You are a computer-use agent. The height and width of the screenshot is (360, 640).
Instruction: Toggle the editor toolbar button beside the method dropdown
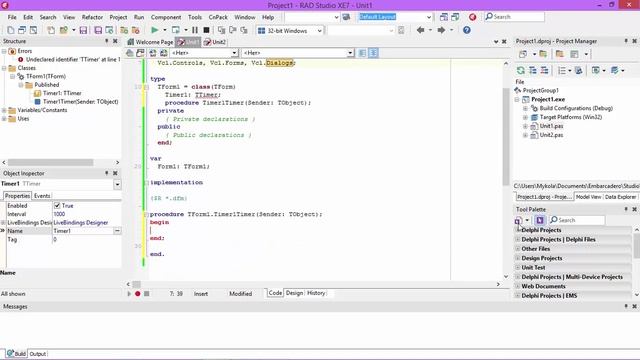362,53
